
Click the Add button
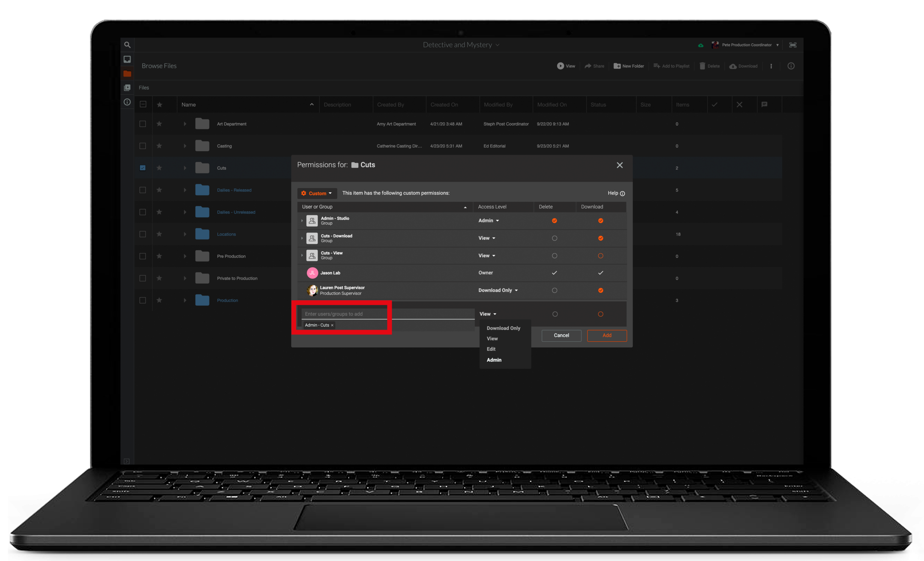(x=606, y=335)
